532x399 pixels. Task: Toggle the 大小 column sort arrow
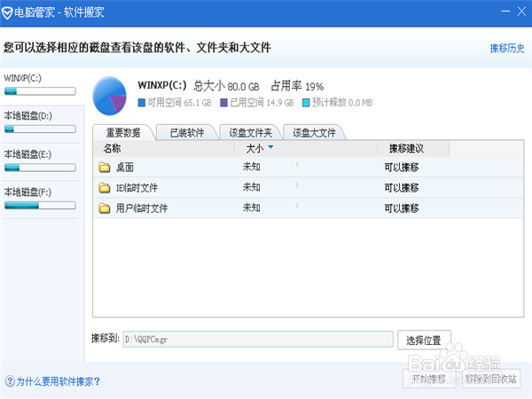pos(270,147)
